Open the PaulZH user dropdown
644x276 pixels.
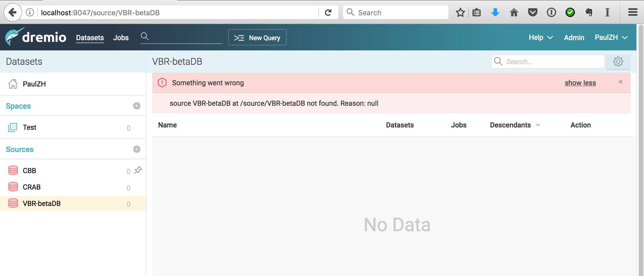click(611, 38)
